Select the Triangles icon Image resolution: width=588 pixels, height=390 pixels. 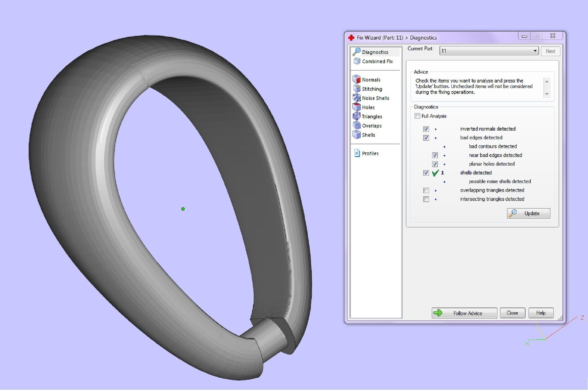356,116
